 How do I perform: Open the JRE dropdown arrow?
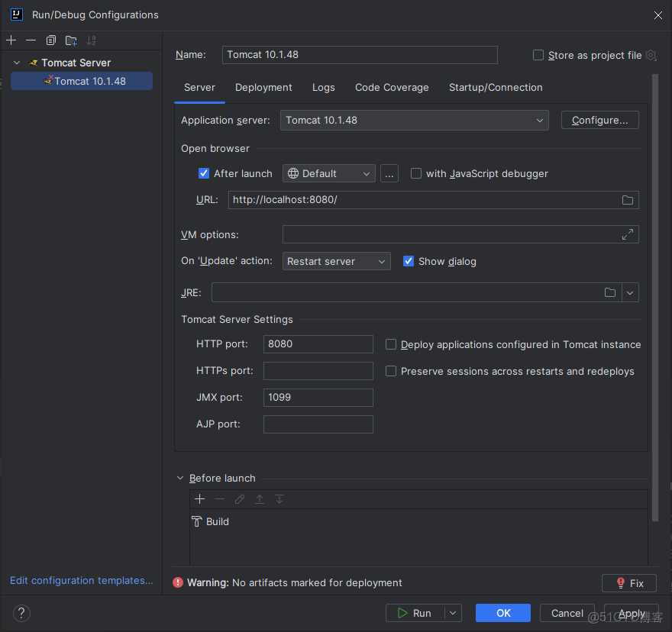click(x=630, y=292)
